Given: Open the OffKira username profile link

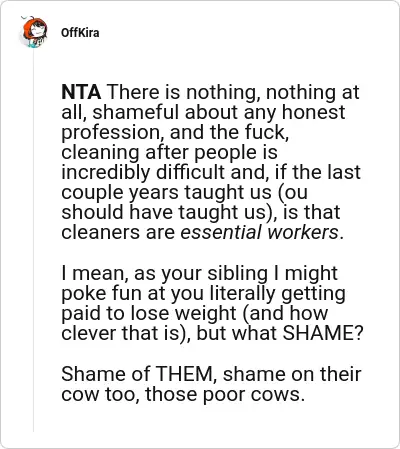Looking at the screenshot, I should pos(80,33).
